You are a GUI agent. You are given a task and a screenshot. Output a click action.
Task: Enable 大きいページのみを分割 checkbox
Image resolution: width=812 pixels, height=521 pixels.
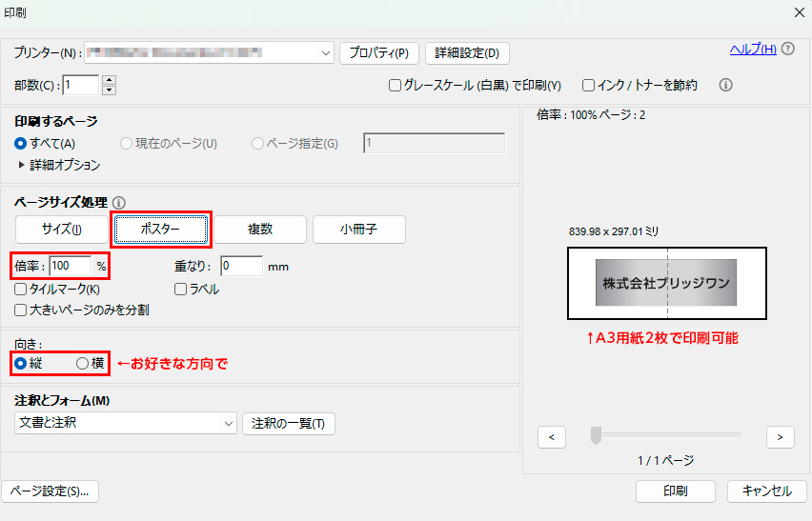(x=21, y=310)
